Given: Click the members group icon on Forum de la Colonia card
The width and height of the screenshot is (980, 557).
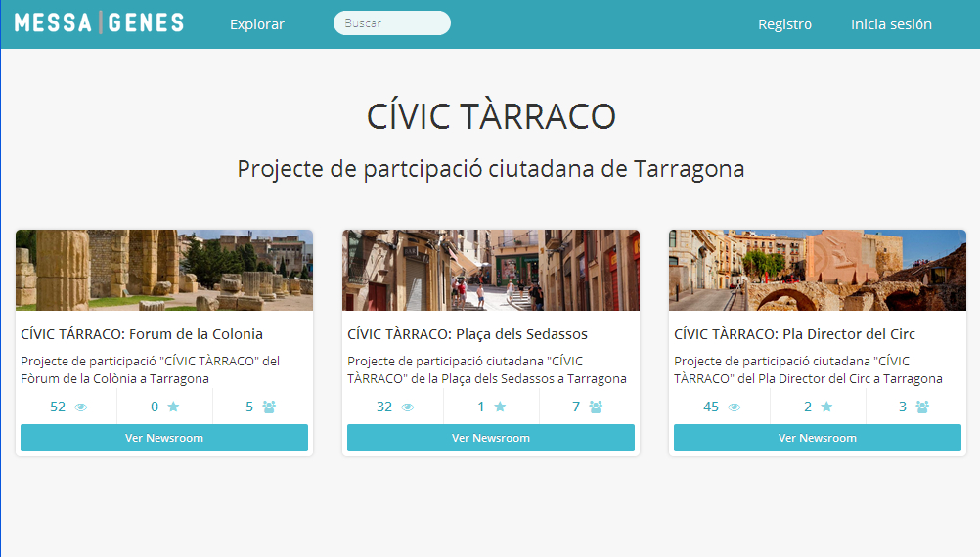Looking at the screenshot, I should tap(269, 407).
